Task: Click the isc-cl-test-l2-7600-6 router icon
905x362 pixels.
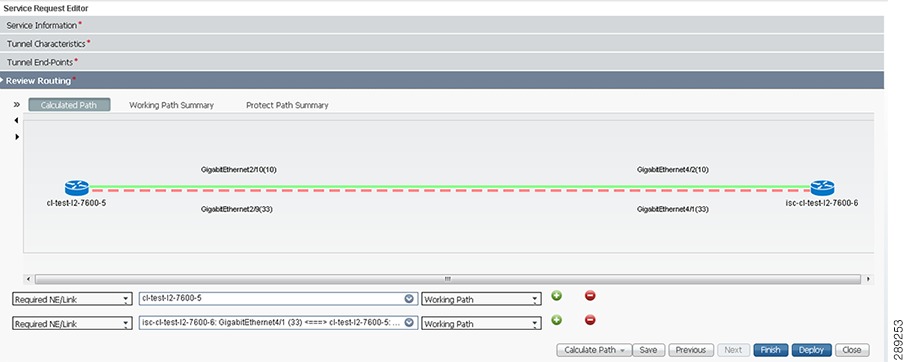Action: click(x=822, y=188)
